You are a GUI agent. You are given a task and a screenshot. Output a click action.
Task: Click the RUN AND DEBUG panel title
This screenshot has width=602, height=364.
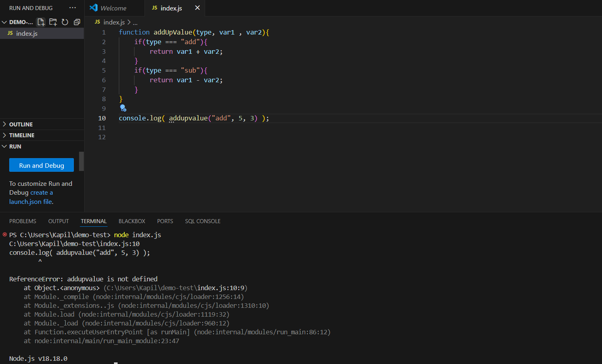(x=31, y=8)
